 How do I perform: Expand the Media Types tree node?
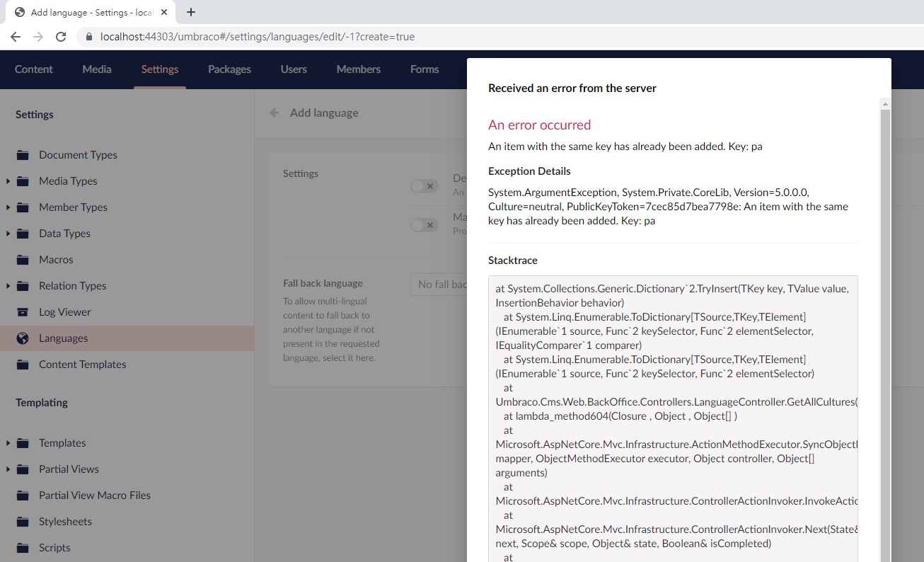coord(8,181)
